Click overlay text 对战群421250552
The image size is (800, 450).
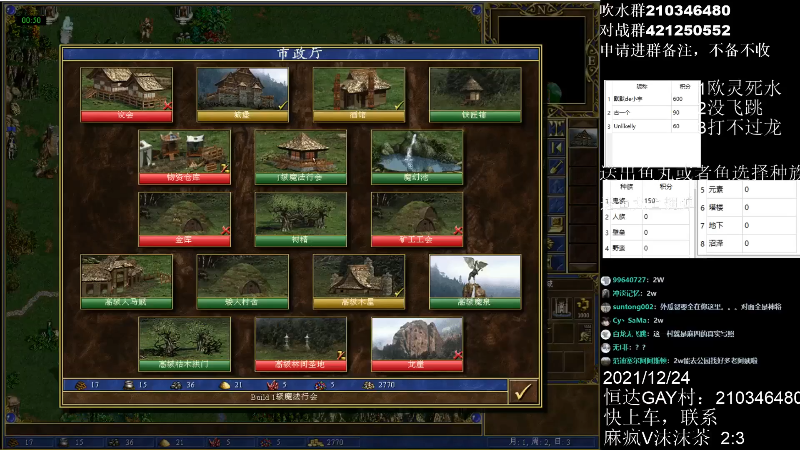click(665, 30)
